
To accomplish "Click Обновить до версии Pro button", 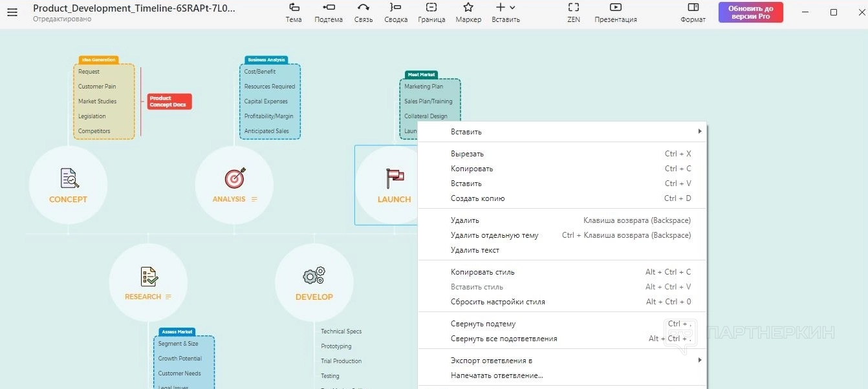I will 750,12.
